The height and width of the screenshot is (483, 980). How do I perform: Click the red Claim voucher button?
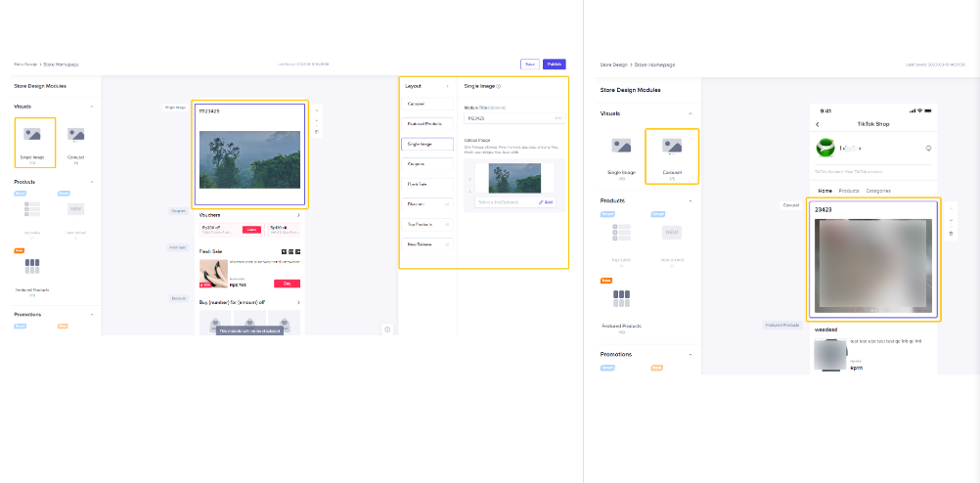pyautogui.click(x=252, y=230)
